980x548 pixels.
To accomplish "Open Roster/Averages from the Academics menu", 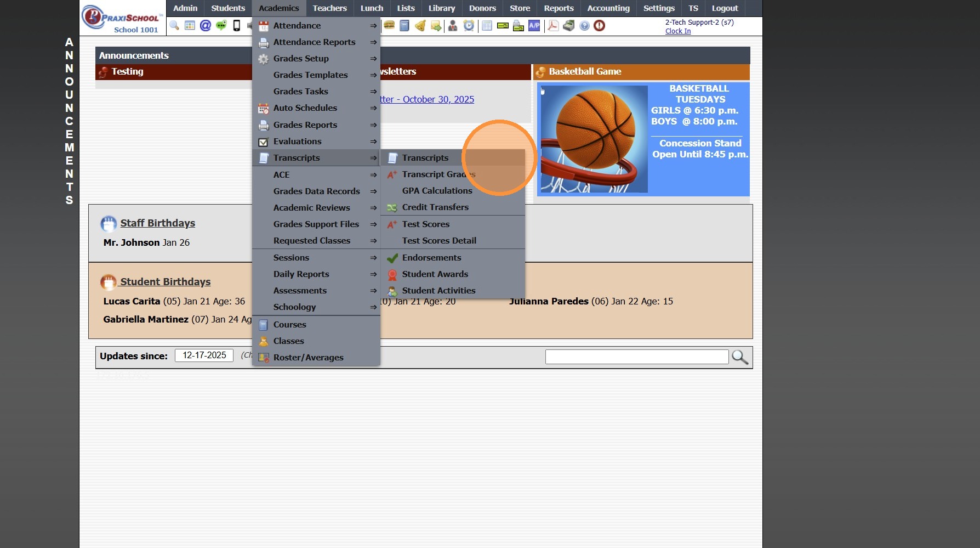I will [316, 358].
